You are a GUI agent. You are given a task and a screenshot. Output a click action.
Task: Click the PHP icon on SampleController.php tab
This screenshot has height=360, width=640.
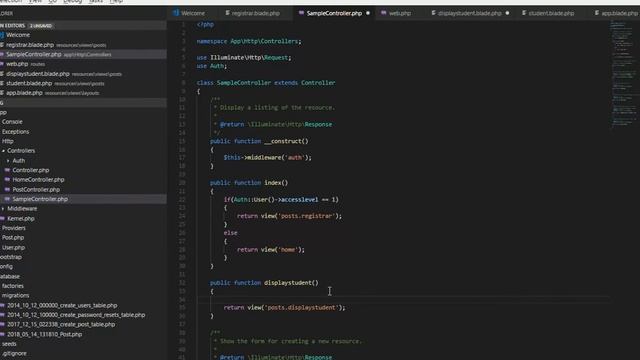point(301,13)
